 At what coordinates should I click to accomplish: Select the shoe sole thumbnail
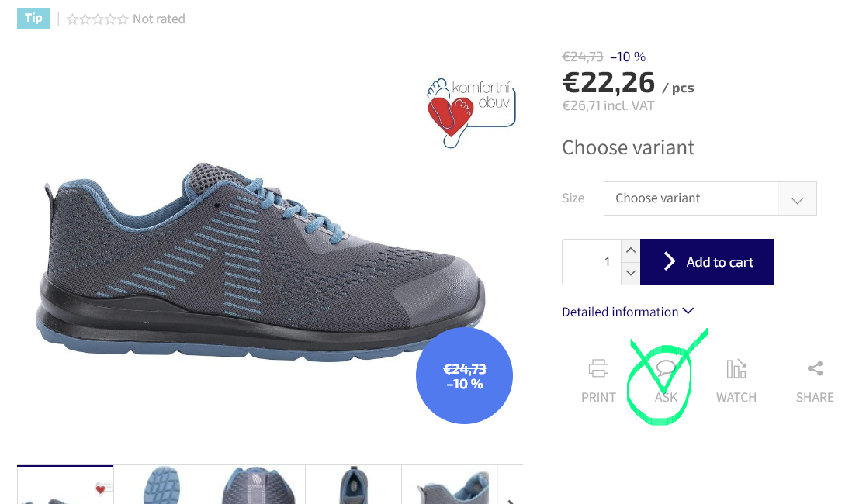[x=161, y=485]
